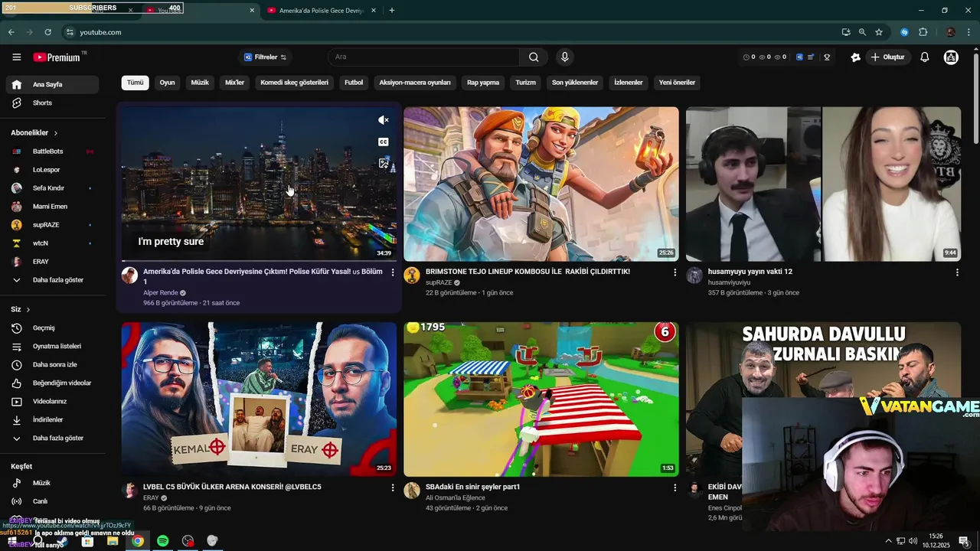Select the Komedi skeç gösterileri chip
Viewport: 980px width, 551px height.
(x=294, y=83)
